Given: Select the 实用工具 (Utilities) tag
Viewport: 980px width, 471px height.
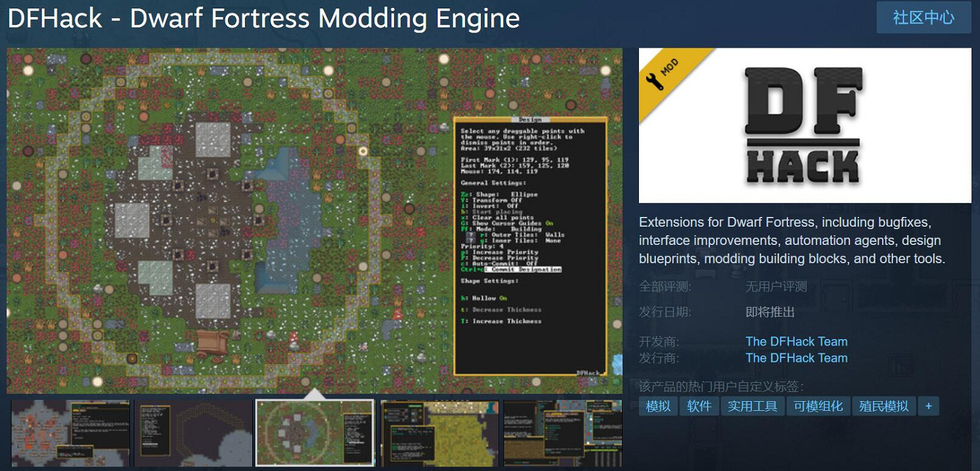Looking at the screenshot, I should [x=753, y=406].
